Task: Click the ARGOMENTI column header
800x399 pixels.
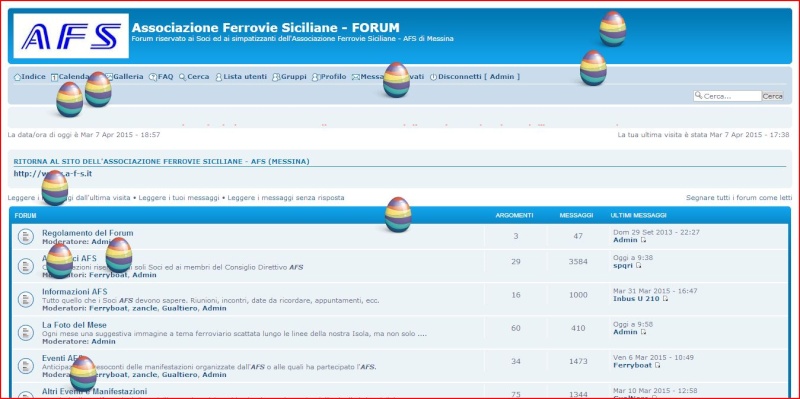Action: 514,215
